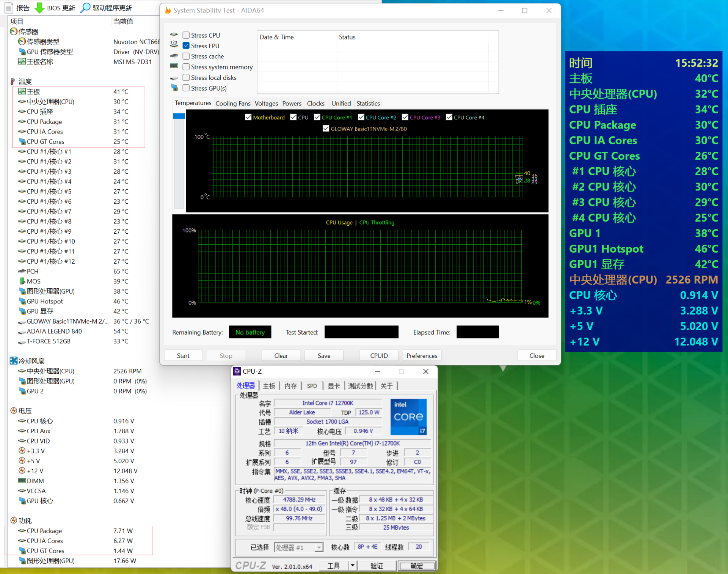728x574 pixels.
Task: Click the report document icon in toolbar
Action: (x=9, y=8)
